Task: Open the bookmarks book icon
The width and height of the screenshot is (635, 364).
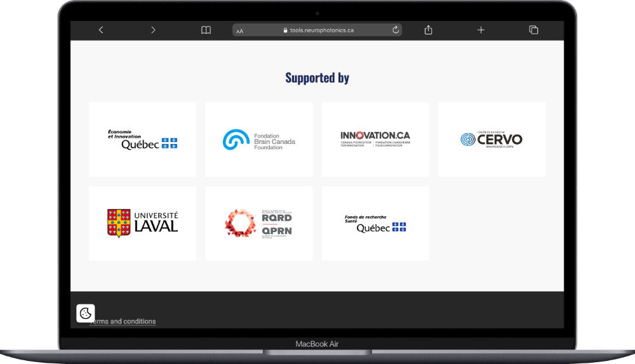Action: [x=206, y=30]
